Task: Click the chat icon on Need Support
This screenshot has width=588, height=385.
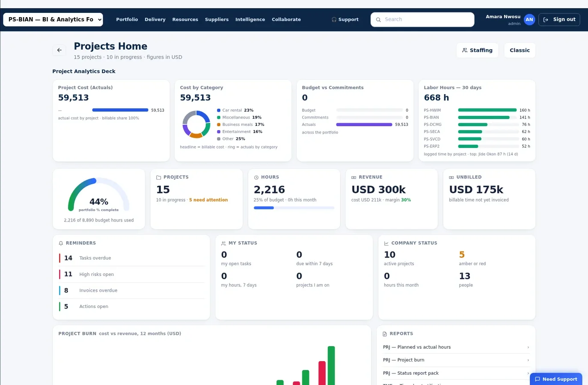Action: 538,379
